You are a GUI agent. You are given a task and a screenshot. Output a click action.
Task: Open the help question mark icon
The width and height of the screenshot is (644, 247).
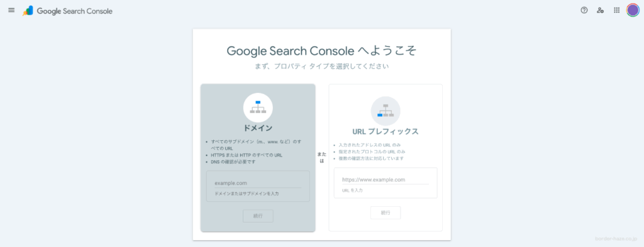pos(584,10)
